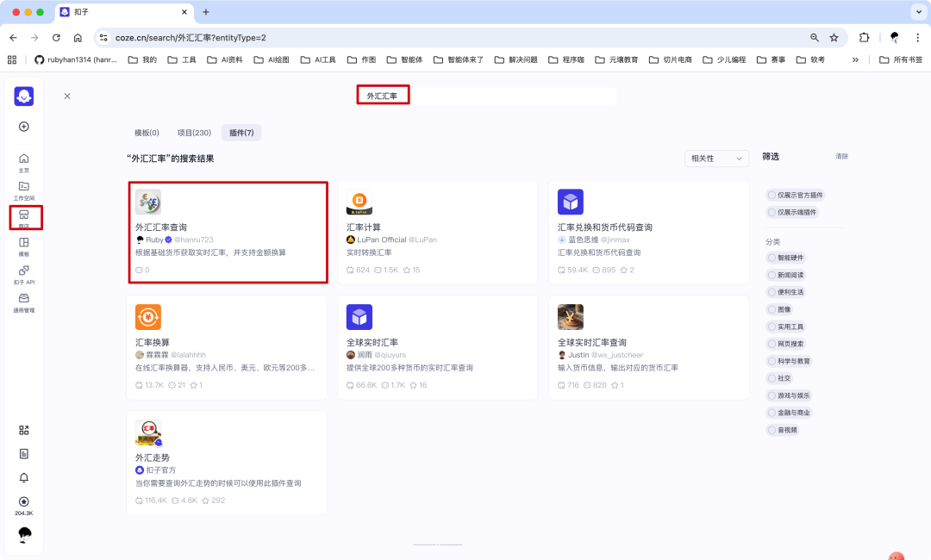The width and height of the screenshot is (931, 560).
Task: Open the browser extensions puzzle icon
Action: click(864, 37)
